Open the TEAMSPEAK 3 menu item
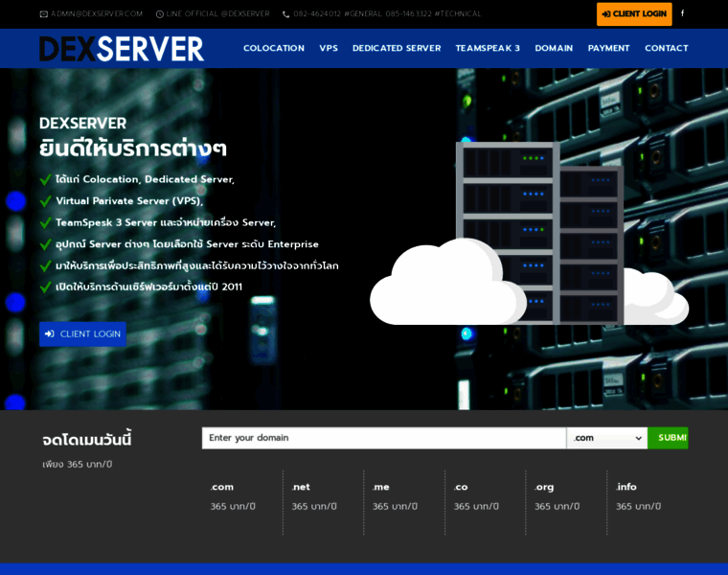Viewport: 728px width, 575px height. click(x=488, y=48)
